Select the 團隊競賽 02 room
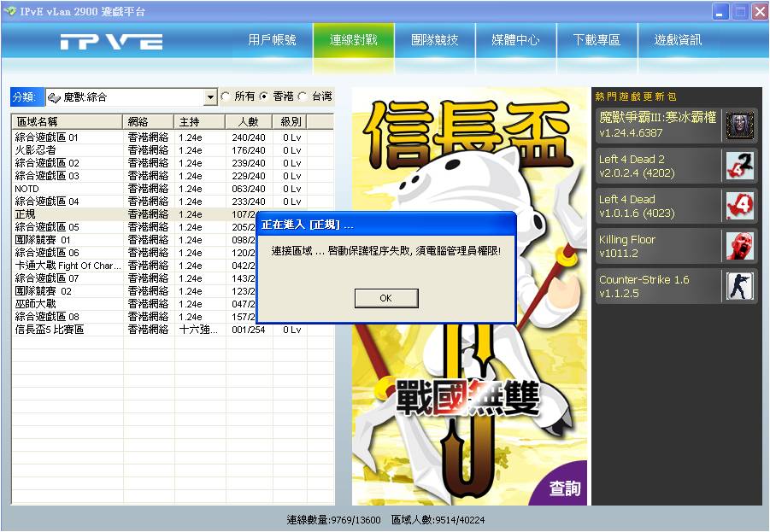770x532 pixels. (133, 291)
